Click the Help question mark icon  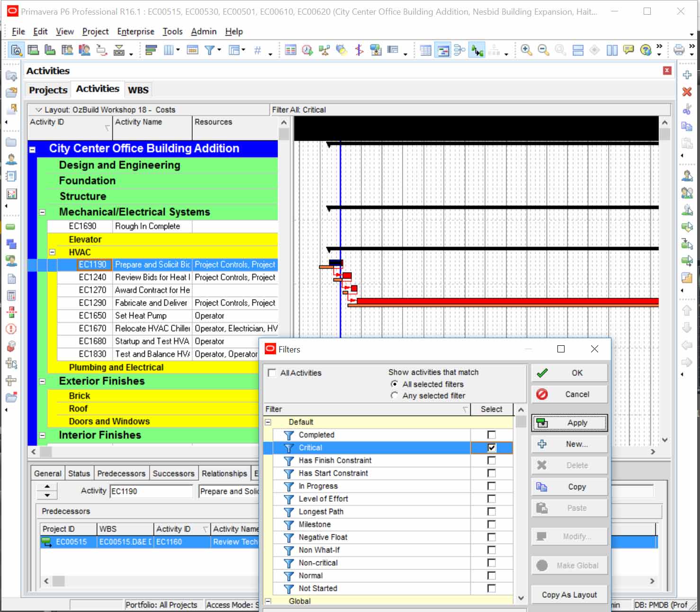[x=645, y=50]
